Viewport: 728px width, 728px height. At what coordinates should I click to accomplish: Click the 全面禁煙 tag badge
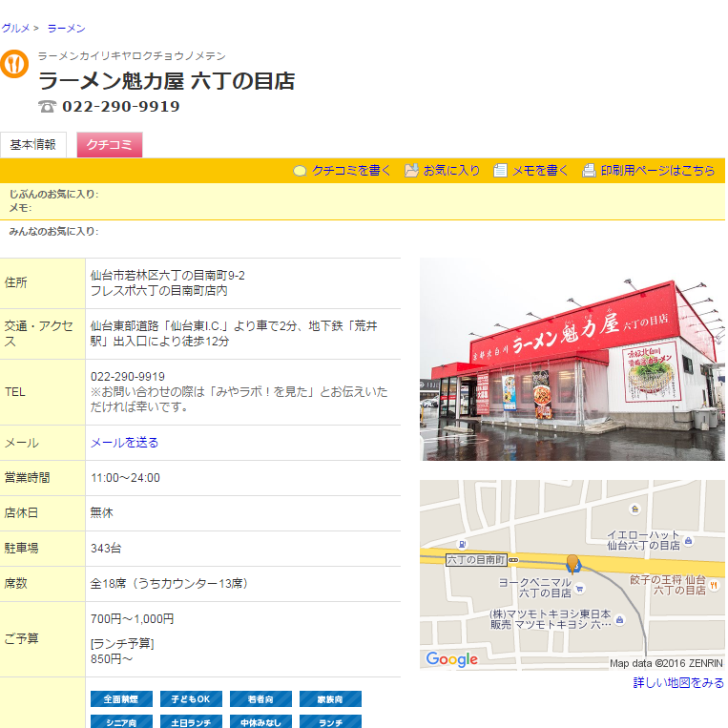121,699
